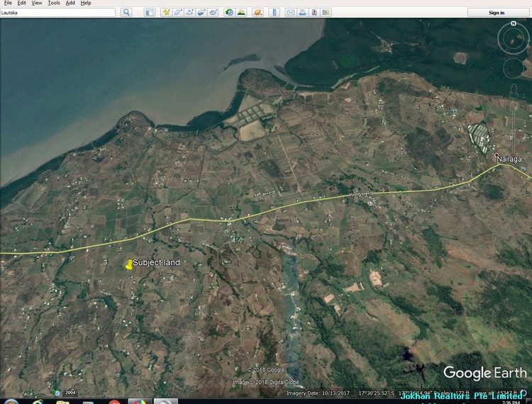Open the planets switcher dropdown
Viewport: 532px width, 404px height.
click(x=257, y=12)
